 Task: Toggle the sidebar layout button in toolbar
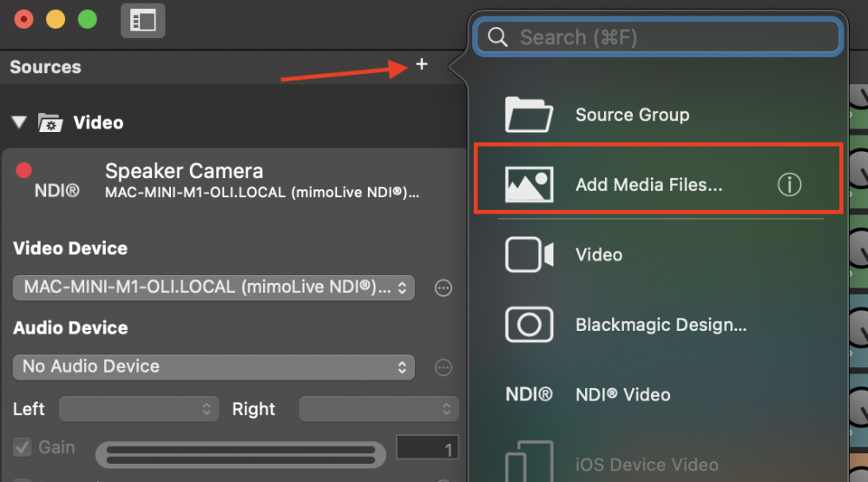pos(143,21)
